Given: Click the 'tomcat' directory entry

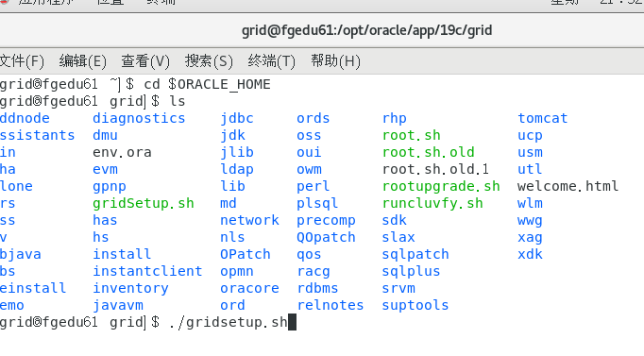Looking at the screenshot, I should (543, 118).
